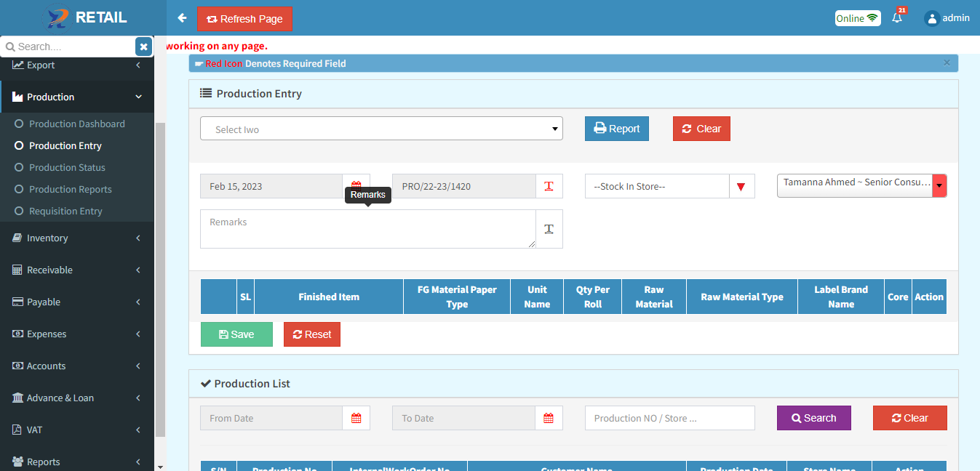Screen dimensions: 980x471
Task: Open the From Date calendar icon
Action: (x=356, y=418)
